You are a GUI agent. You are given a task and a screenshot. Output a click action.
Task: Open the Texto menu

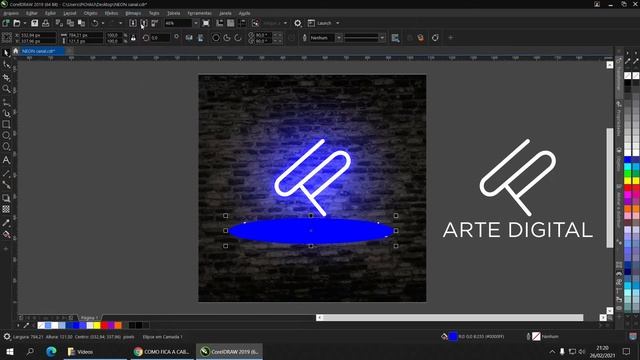(154, 13)
